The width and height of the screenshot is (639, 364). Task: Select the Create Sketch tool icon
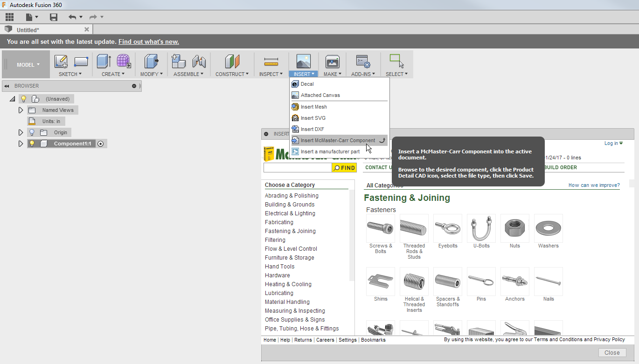61,61
